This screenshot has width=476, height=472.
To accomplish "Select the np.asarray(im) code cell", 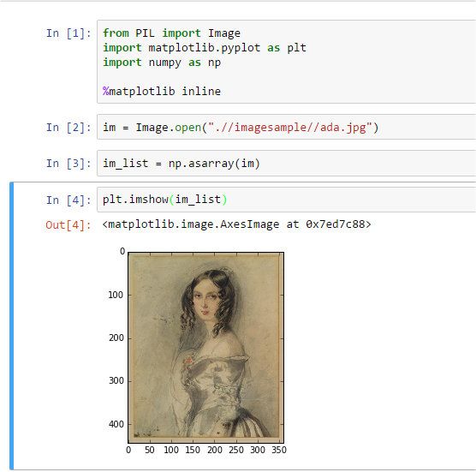I will [x=286, y=163].
